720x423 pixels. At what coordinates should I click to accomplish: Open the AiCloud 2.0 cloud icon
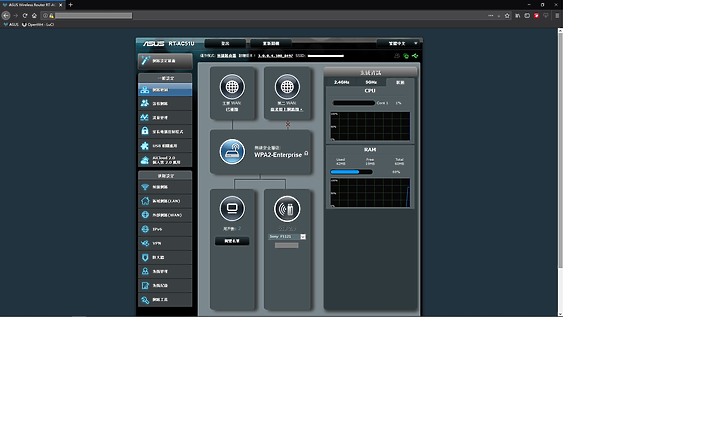pos(145,160)
